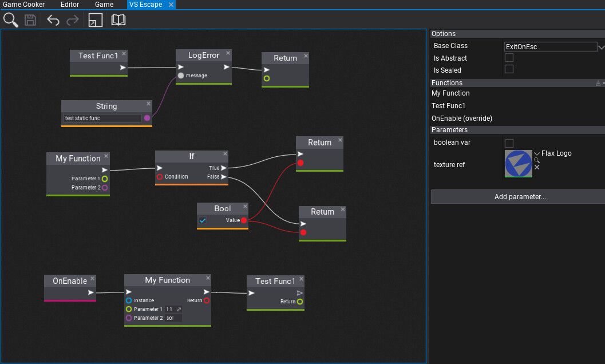Open documentation with the book icon
The width and height of the screenshot is (605, 364).
tap(118, 21)
